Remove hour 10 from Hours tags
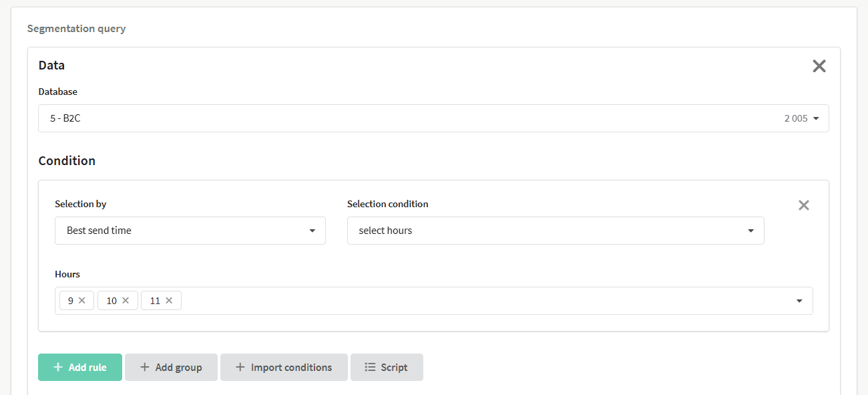 coord(126,301)
